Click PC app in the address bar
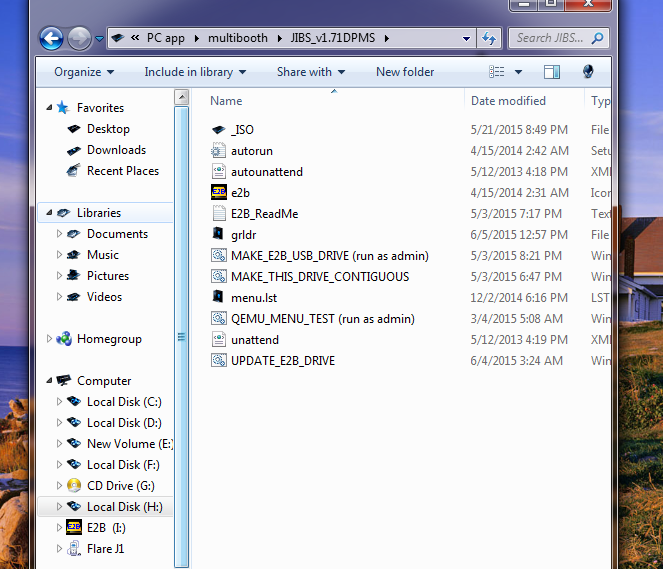This screenshot has width=663, height=569. (166, 38)
